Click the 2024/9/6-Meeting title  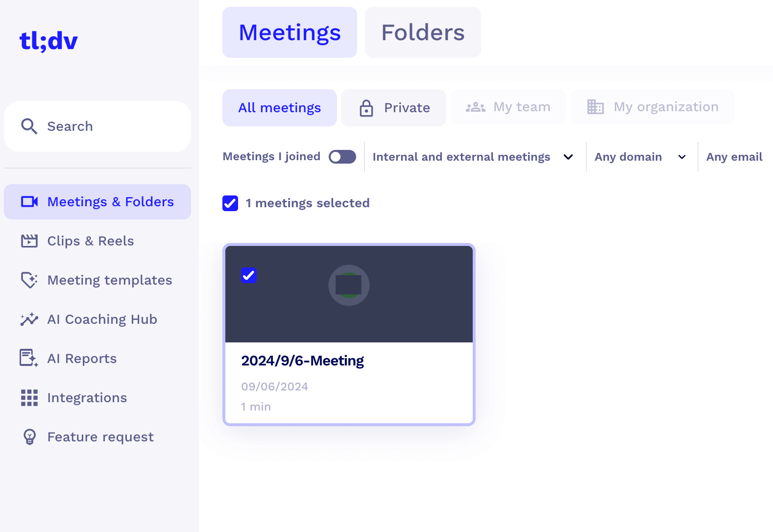[302, 361]
